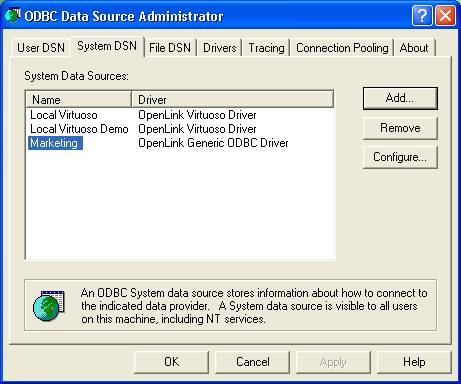This screenshot has width=461, height=384.
Task: Open the File DSN tab
Action: [x=170, y=48]
